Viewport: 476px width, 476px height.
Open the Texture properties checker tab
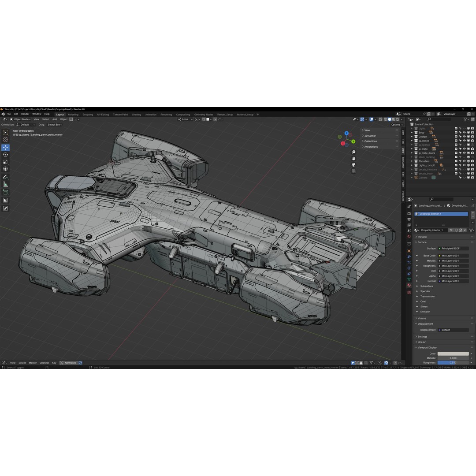pyautogui.click(x=409, y=292)
